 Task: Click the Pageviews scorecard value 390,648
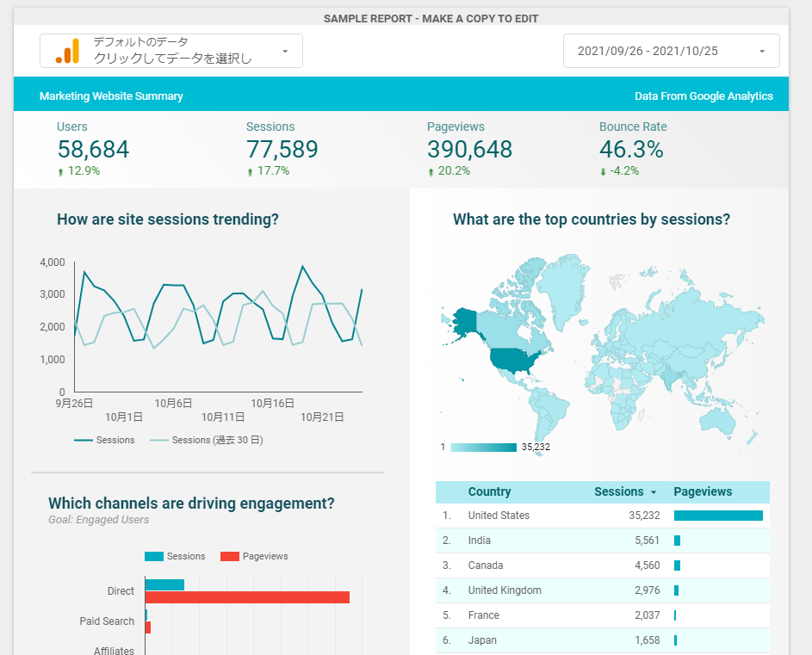pyautogui.click(x=469, y=149)
